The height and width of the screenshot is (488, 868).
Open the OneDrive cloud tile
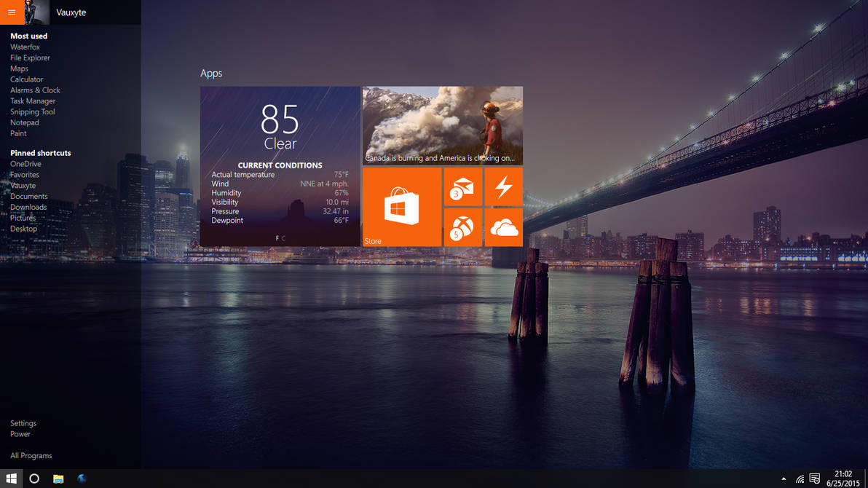coord(503,227)
